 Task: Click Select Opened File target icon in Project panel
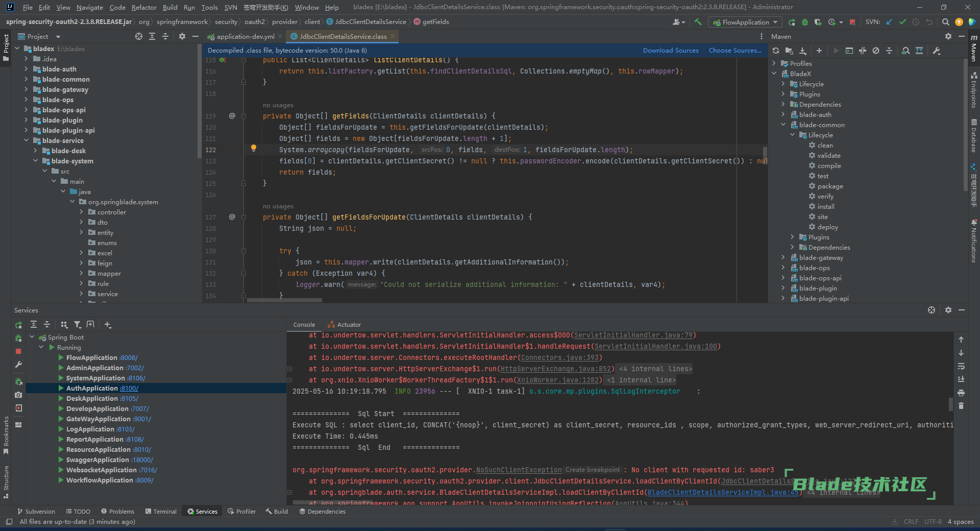point(139,36)
